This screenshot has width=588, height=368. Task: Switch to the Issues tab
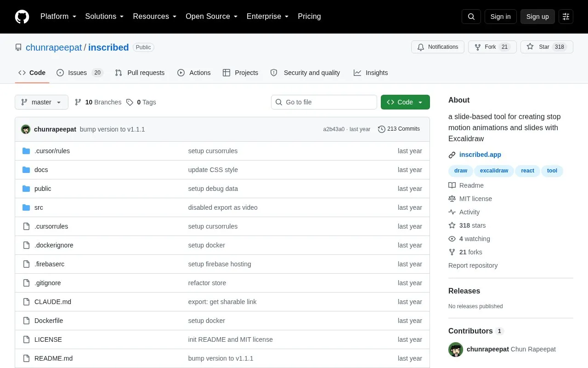pyautogui.click(x=80, y=73)
